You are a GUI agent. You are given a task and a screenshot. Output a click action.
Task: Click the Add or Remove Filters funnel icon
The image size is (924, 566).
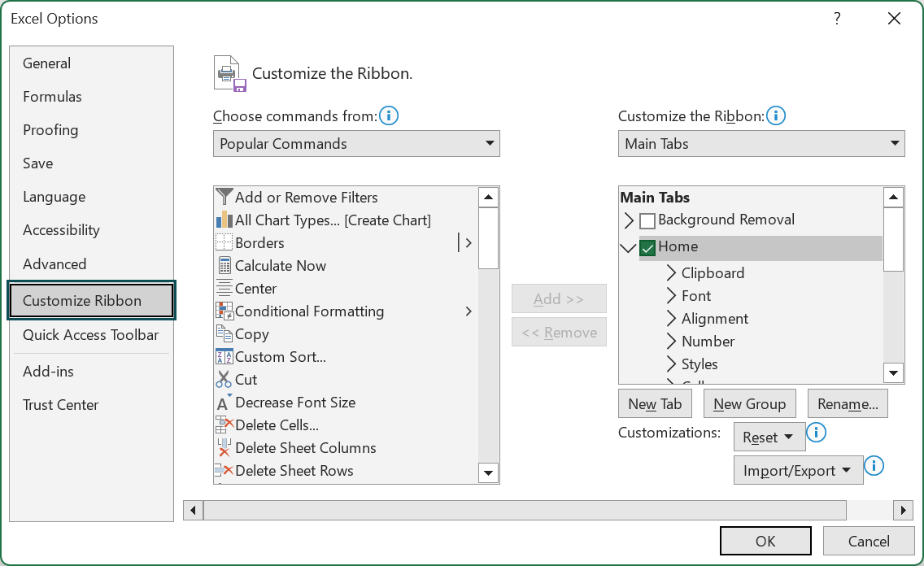pyautogui.click(x=224, y=198)
